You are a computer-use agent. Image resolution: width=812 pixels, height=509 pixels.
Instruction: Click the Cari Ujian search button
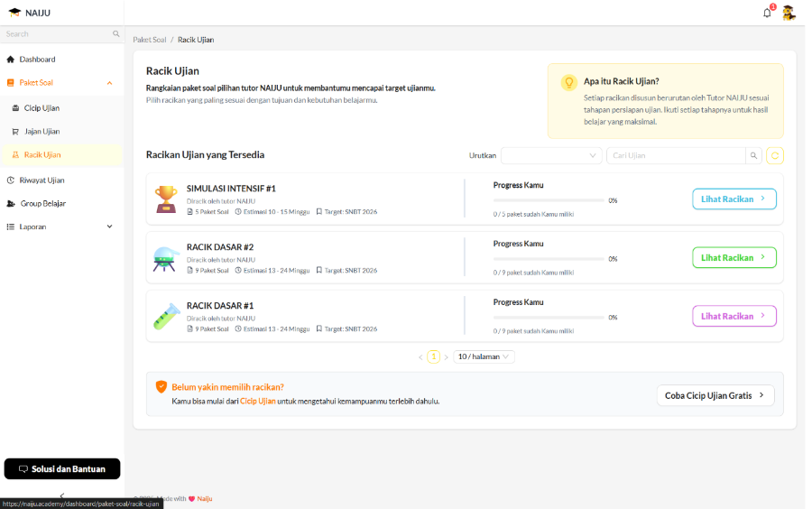pyautogui.click(x=753, y=155)
